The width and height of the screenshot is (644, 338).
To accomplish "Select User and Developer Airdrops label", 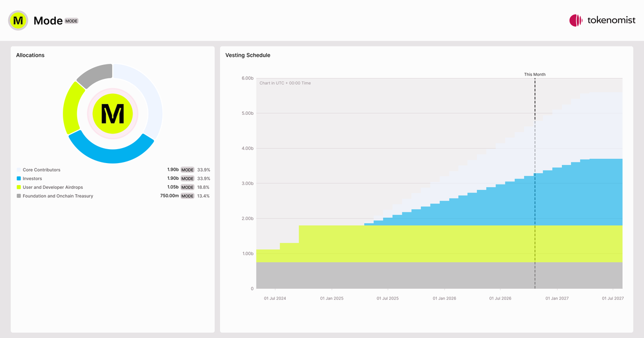I will [53, 187].
